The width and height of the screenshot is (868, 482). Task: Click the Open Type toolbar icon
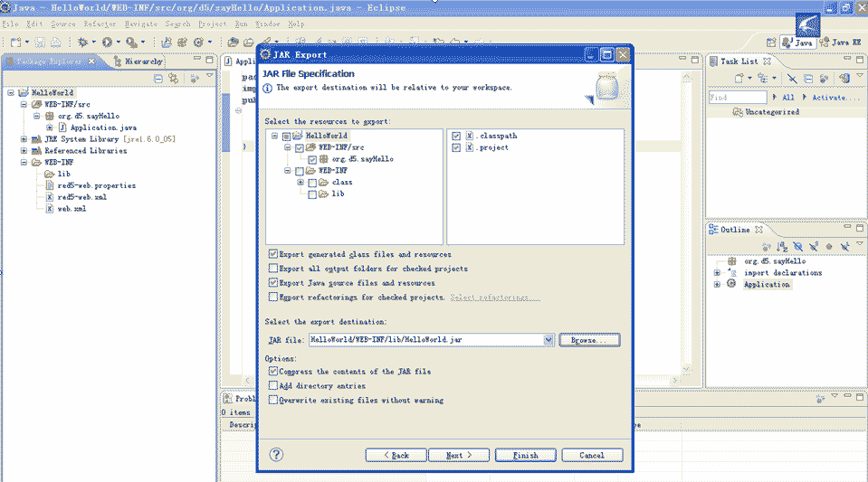(233, 43)
